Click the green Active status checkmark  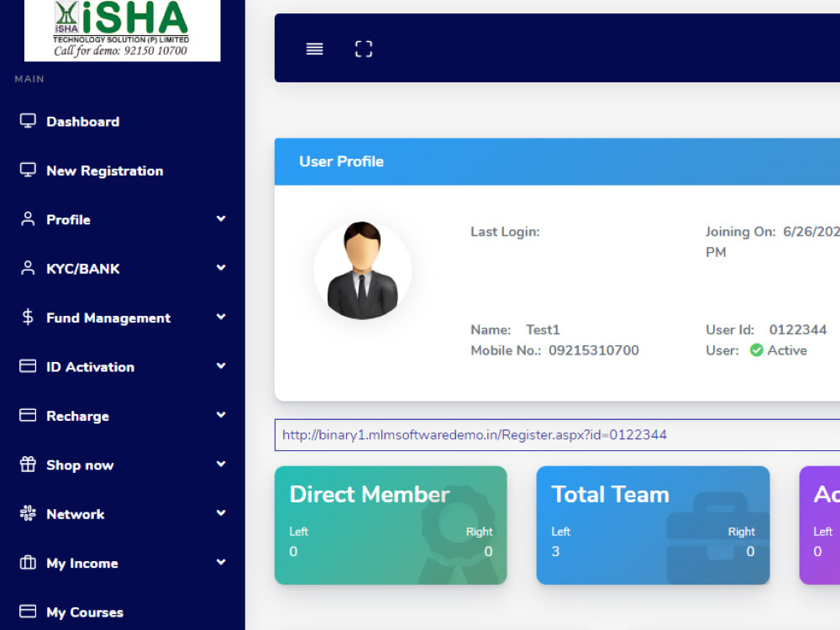(757, 350)
